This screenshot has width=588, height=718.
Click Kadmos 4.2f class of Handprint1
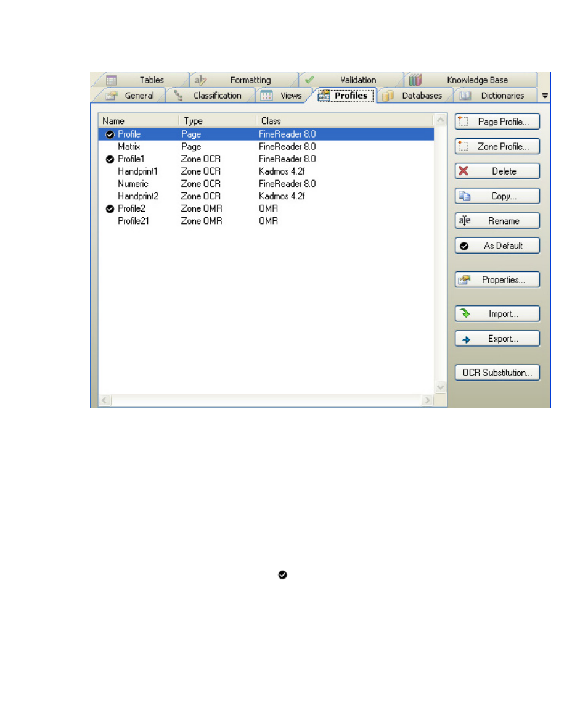tap(282, 171)
